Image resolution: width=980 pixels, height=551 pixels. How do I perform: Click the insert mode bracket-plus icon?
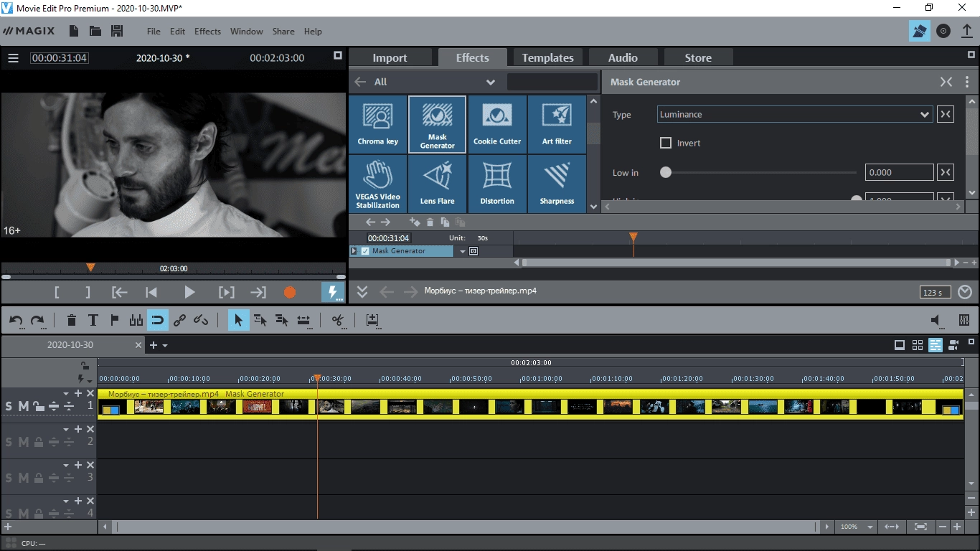click(372, 320)
